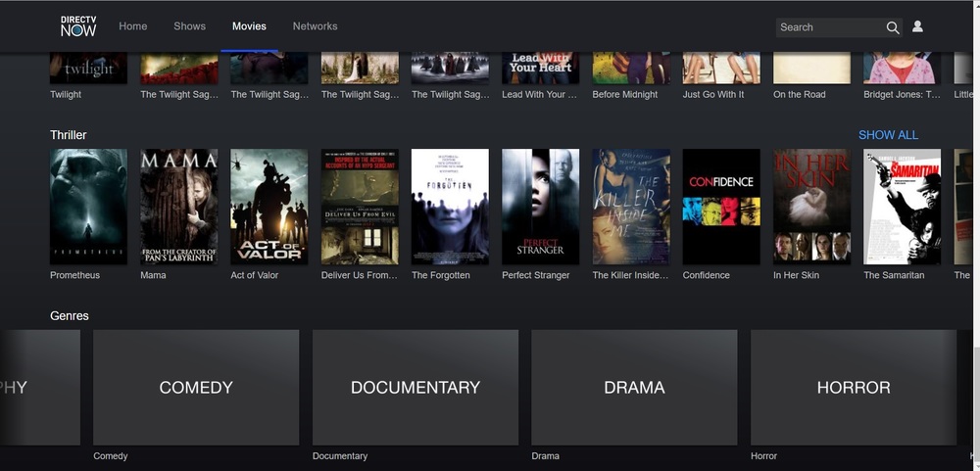Select the DRAMA genre tile

click(634, 388)
